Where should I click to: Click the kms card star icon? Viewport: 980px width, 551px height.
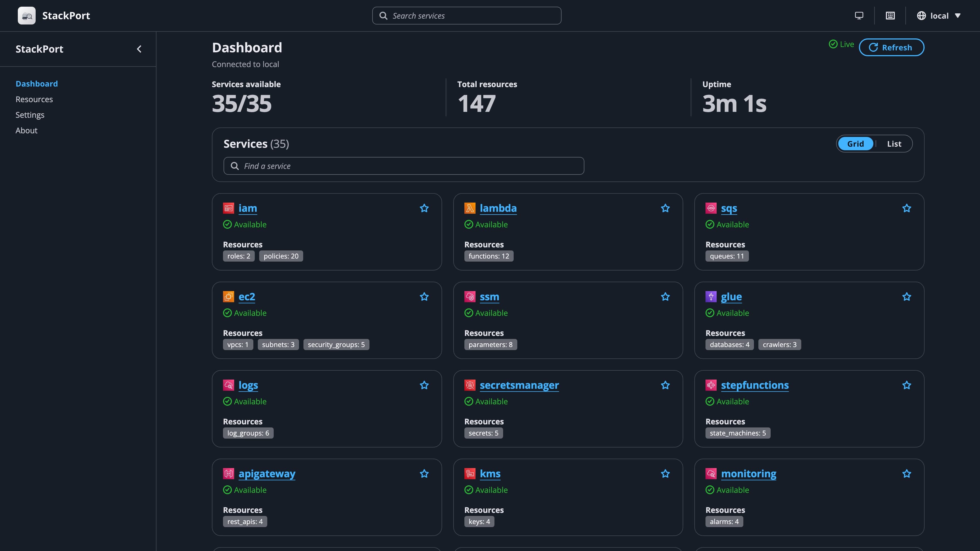tap(665, 474)
